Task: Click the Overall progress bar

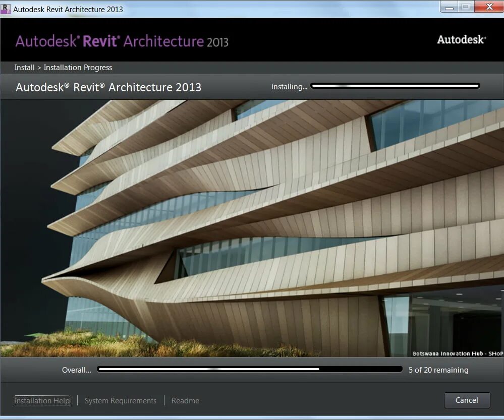Action: [250, 369]
